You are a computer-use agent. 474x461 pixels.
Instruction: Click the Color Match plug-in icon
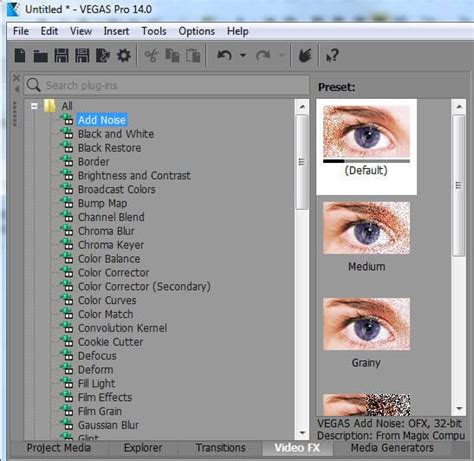click(x=67, y=314)
